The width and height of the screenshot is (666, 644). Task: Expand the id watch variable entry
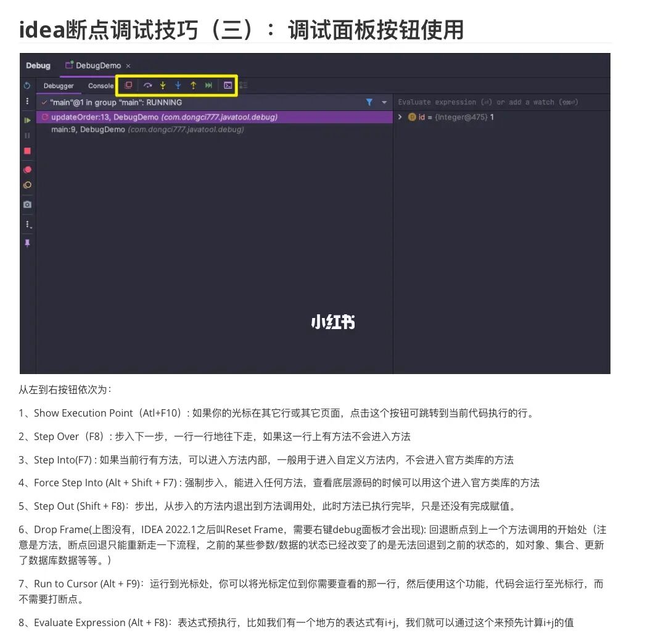[x=400, y=117]
